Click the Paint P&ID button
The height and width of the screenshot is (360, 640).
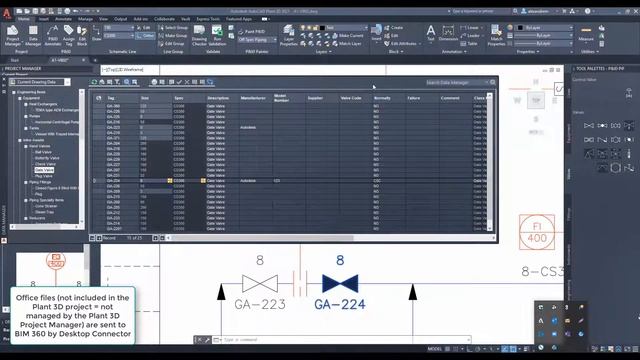pyautogui.click(x=252, y=31)
